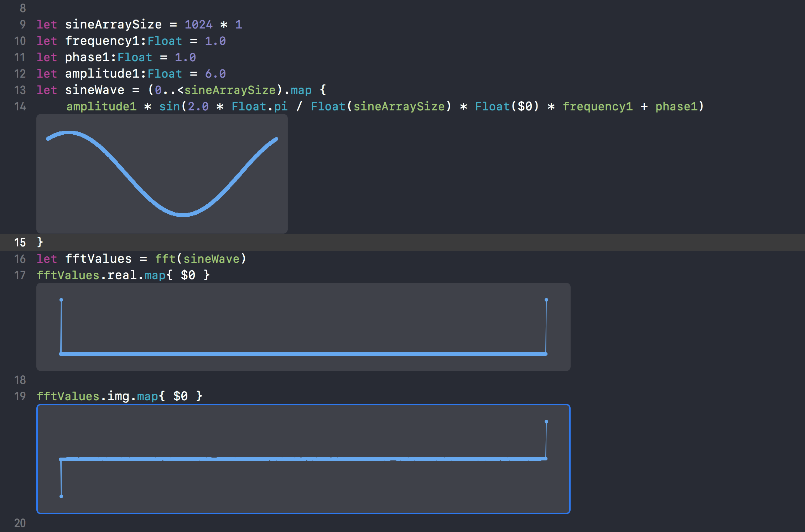Click 'Float' type on line 10
Image resolution: width=805 pixels, height=532 pixels.
165,41
